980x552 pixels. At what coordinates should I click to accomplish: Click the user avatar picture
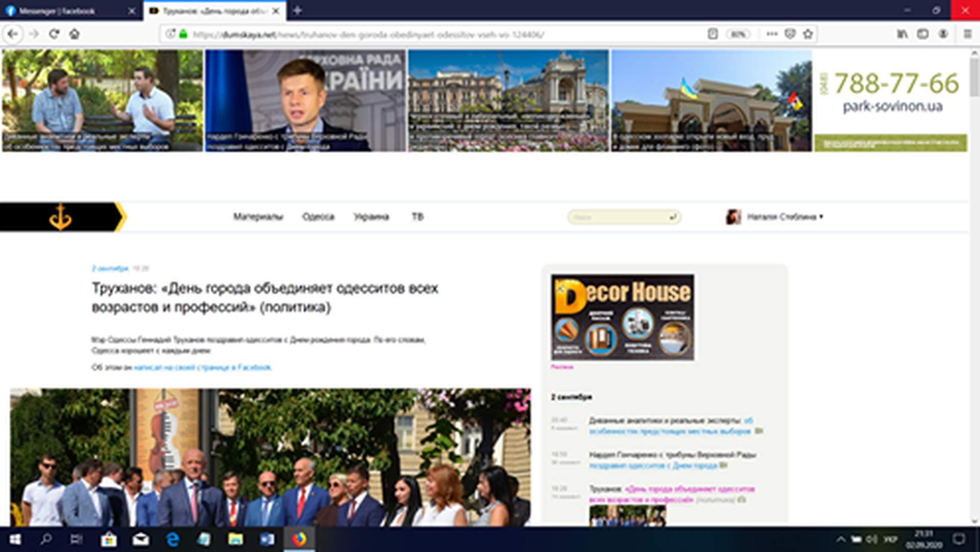(733, 217)
